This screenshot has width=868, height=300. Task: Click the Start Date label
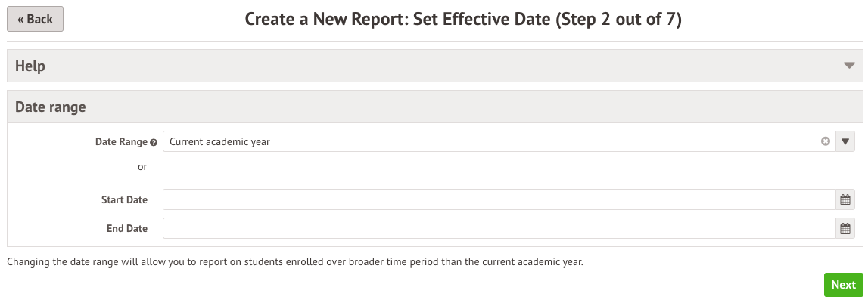(125, 199)
